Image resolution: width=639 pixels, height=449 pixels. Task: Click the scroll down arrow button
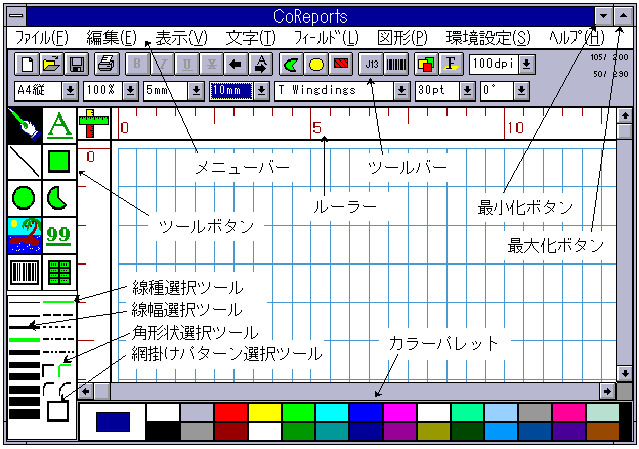(x=625, y=373)
